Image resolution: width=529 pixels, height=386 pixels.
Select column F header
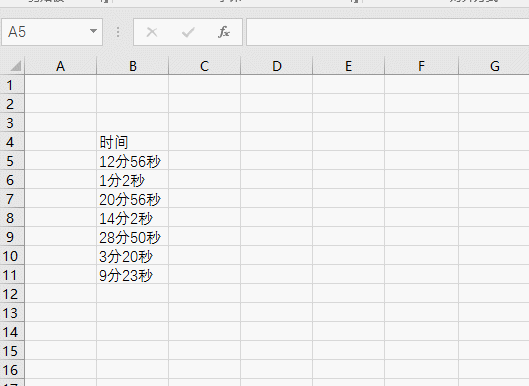click(421, 66)
